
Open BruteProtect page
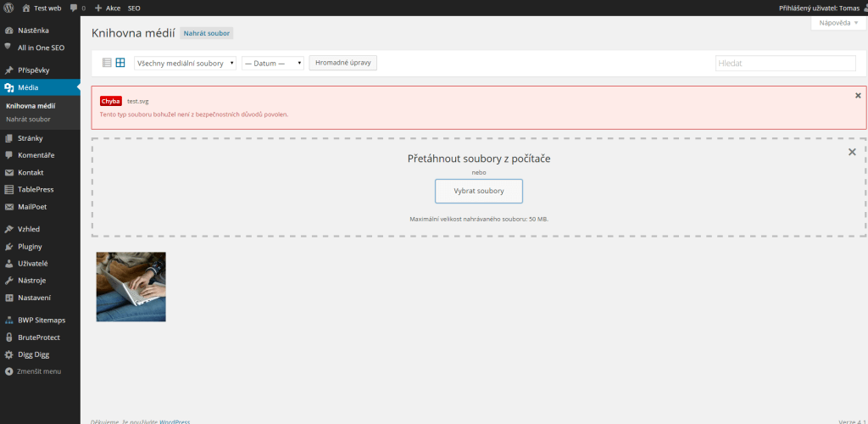pos(39,338)
